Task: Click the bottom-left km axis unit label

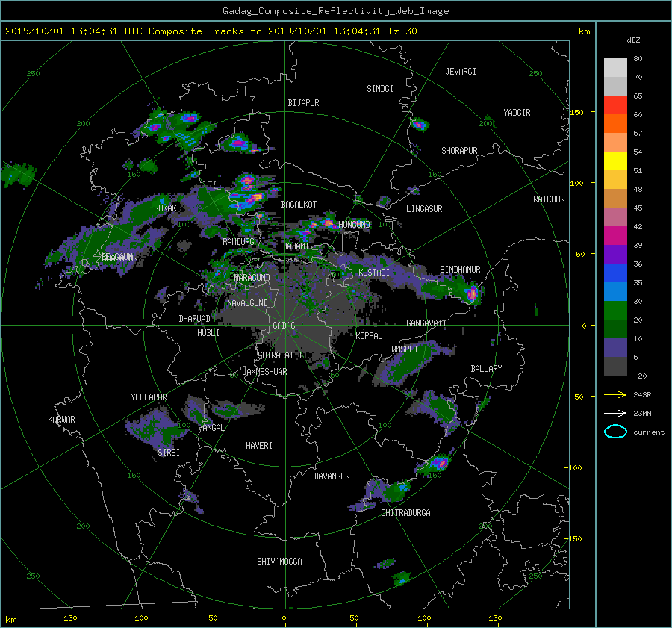Action: (10, 620)
